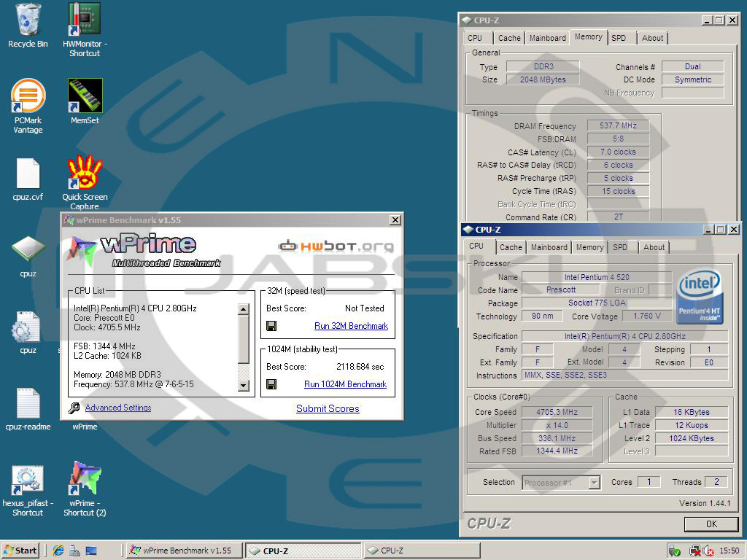Screen dimensions: 747x560
Task: Click the network disconnected tray icon
Action: [x=694, y=551]
